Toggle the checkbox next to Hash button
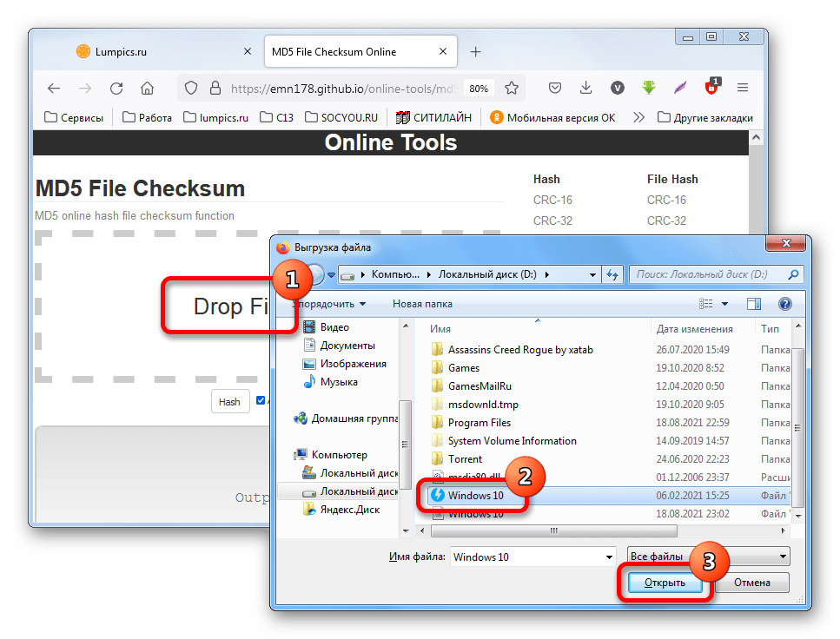This screenshot has height=639, width=840. pyautogui.click(x=261, y=401)
